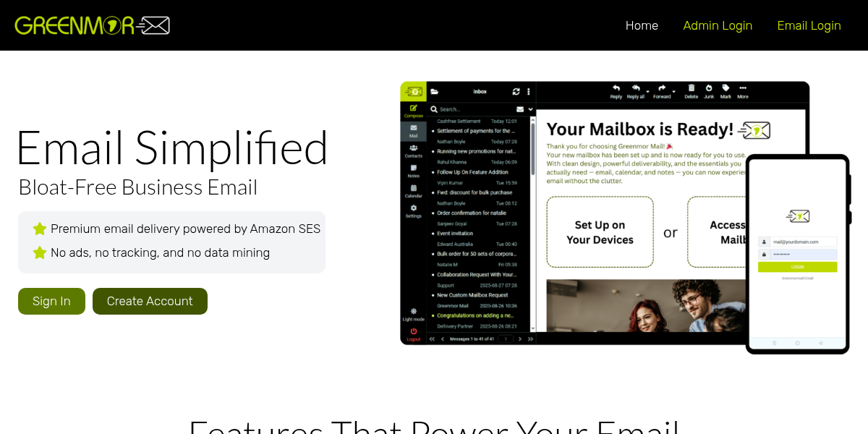Click the unread dot on Event invitation

tap(433, 234)
